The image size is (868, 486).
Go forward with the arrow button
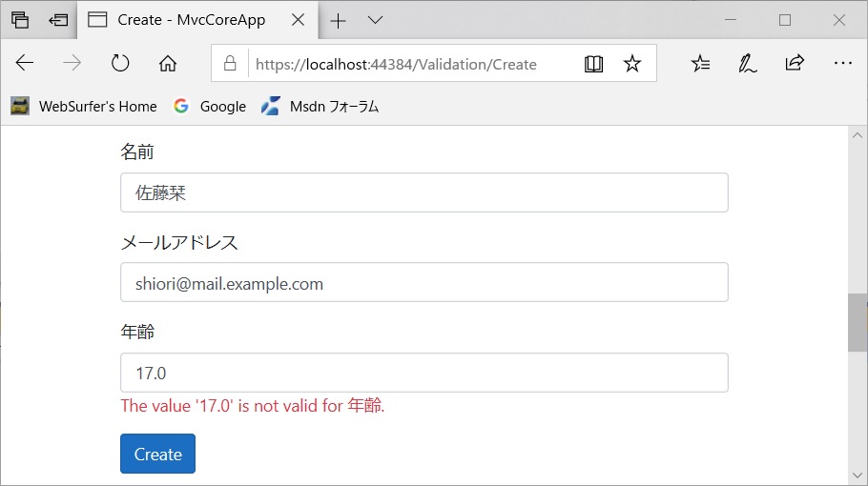tap(72, 63)
